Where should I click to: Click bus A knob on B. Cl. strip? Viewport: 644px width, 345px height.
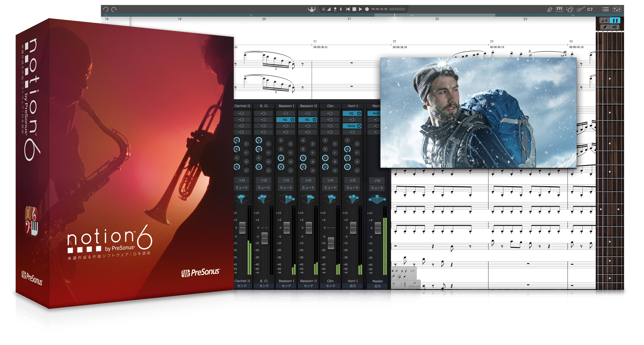tap(259, 140)
